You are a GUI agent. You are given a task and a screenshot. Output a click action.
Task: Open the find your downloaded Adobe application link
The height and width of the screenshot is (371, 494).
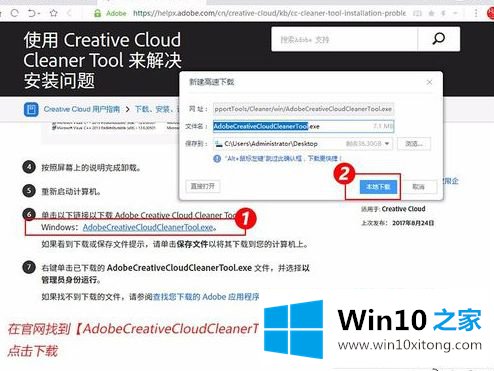(206, 297)
